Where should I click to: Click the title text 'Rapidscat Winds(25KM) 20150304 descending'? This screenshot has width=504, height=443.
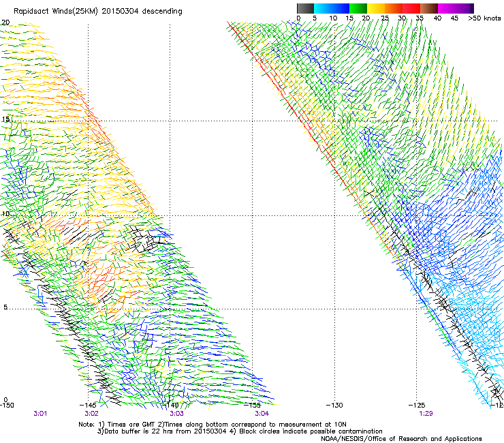pyautogui.click(x=97, y=12)
